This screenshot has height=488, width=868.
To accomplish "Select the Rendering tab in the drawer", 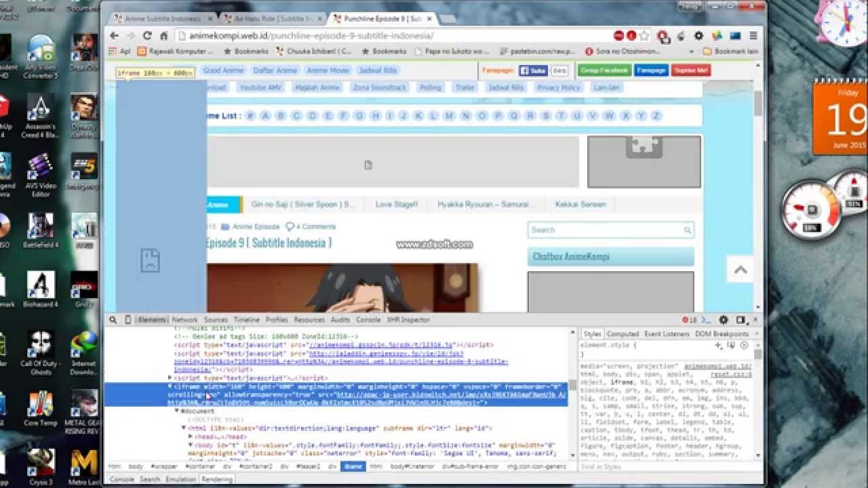I will click(217, 479).
